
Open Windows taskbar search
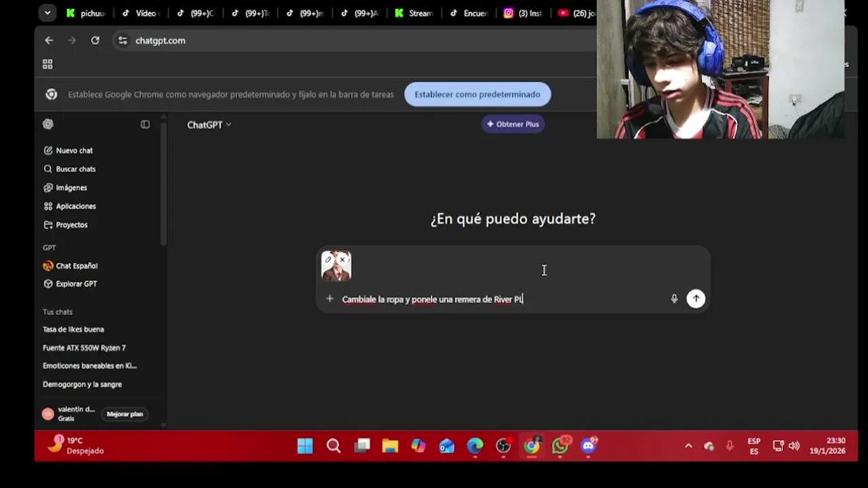click(x=334, y=446)
